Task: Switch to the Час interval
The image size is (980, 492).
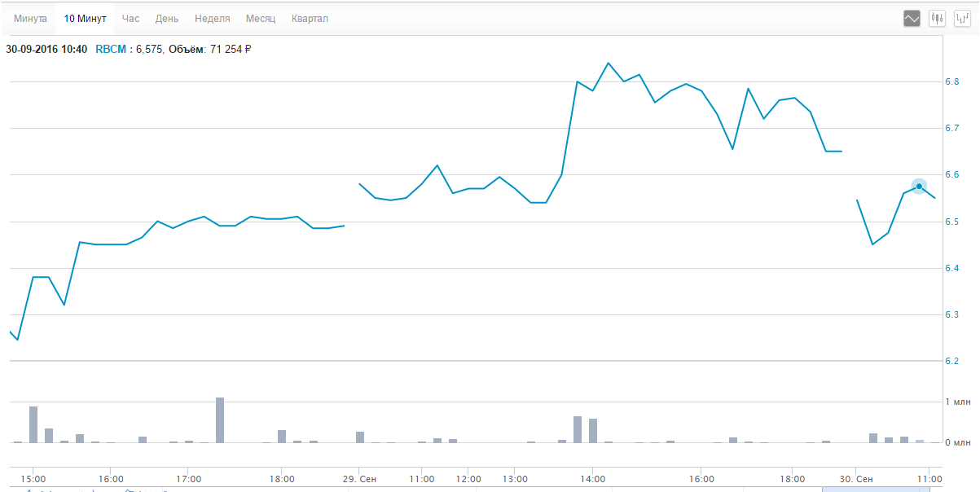Action: [130, 18]
